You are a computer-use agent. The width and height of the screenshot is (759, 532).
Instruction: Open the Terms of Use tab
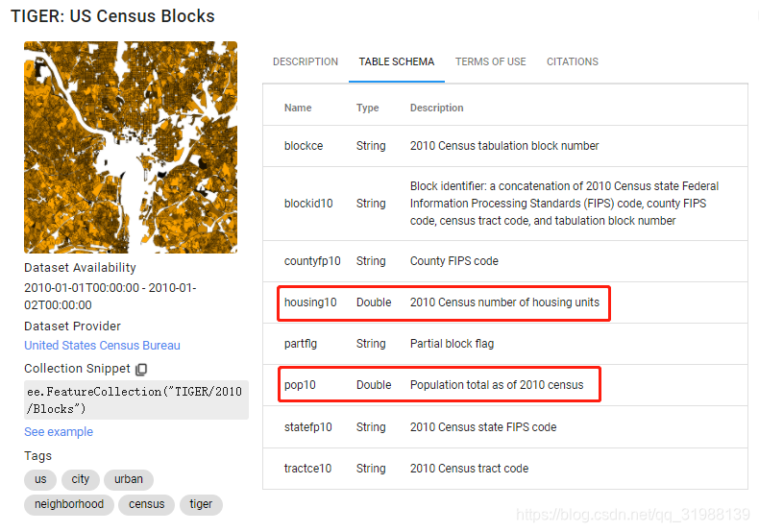coord(490,61)
